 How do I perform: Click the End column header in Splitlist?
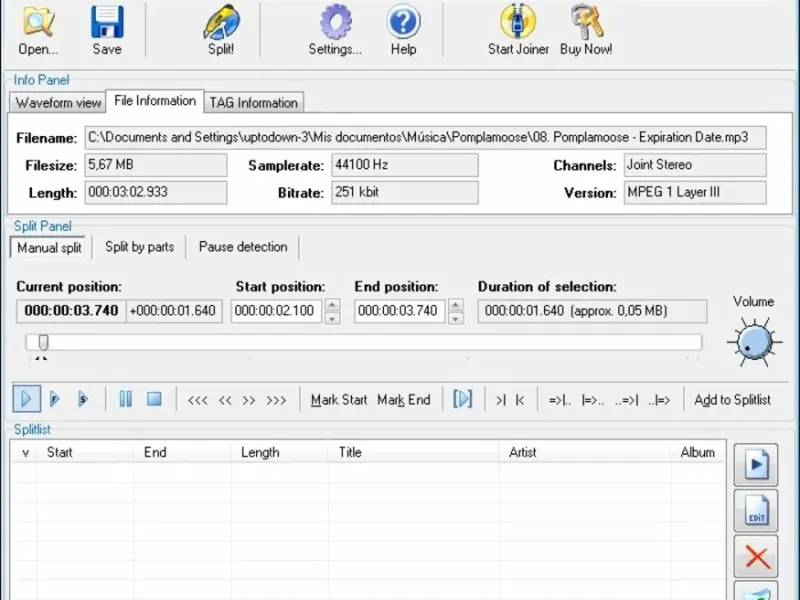coord(182,453)
